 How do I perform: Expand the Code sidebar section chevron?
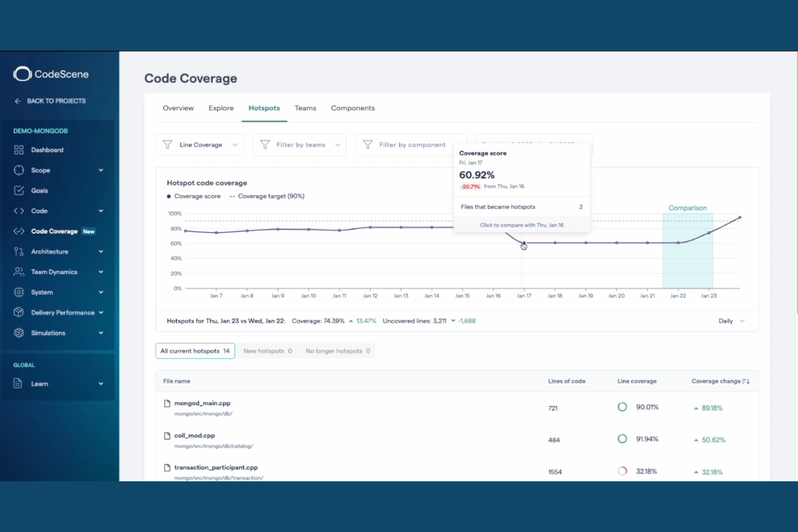tap(101, 211)
